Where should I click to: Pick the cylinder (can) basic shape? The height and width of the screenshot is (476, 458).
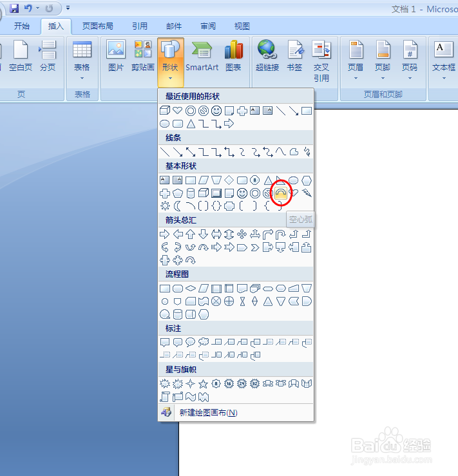tap(190, 193)
